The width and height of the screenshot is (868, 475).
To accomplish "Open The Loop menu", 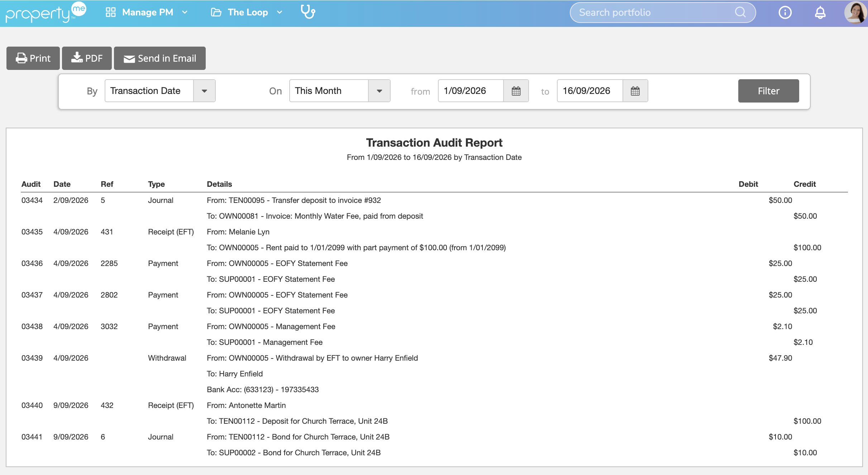I will point(247,12).
